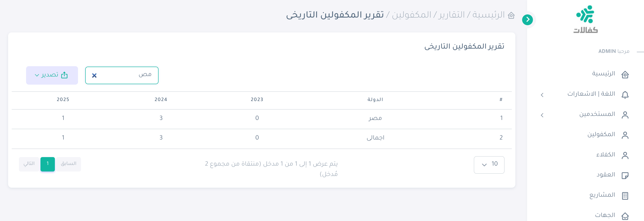The image size is (644, 221).
Task: Click السابق previous page button
Action: 69,164
